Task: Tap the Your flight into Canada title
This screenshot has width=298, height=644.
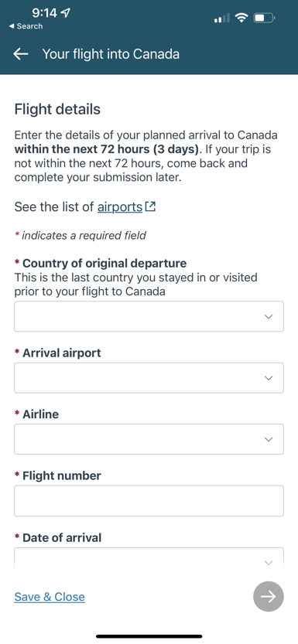Action: [111, 54]
